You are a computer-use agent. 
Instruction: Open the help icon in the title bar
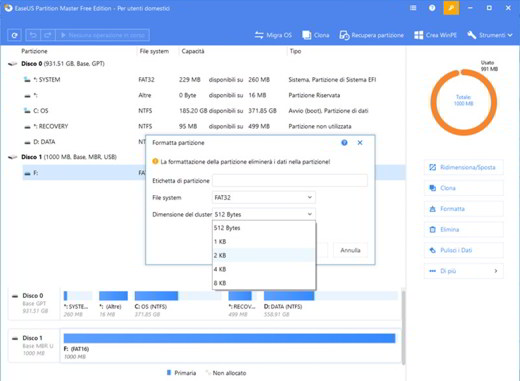coord(432,8)
